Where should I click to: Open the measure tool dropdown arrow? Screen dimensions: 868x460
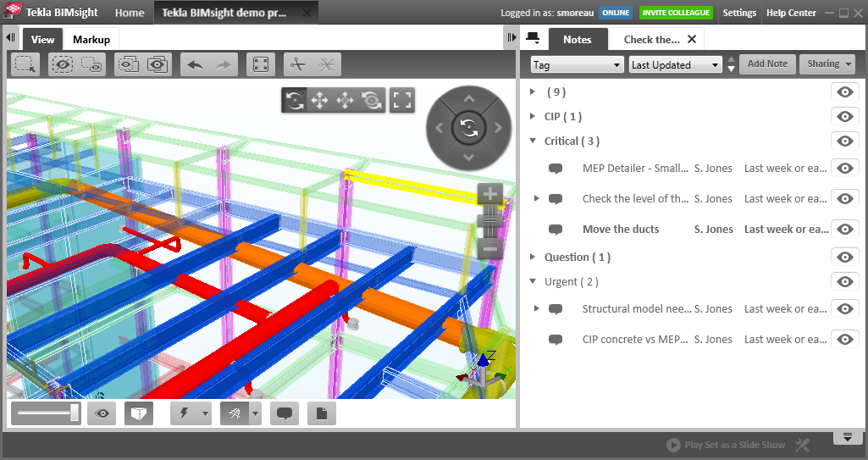coord(255,413)
